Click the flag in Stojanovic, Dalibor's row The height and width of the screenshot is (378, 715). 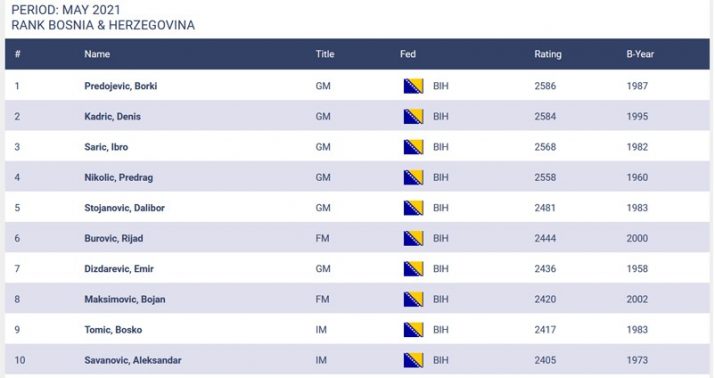pyautogui.click(x=413, y=208)
